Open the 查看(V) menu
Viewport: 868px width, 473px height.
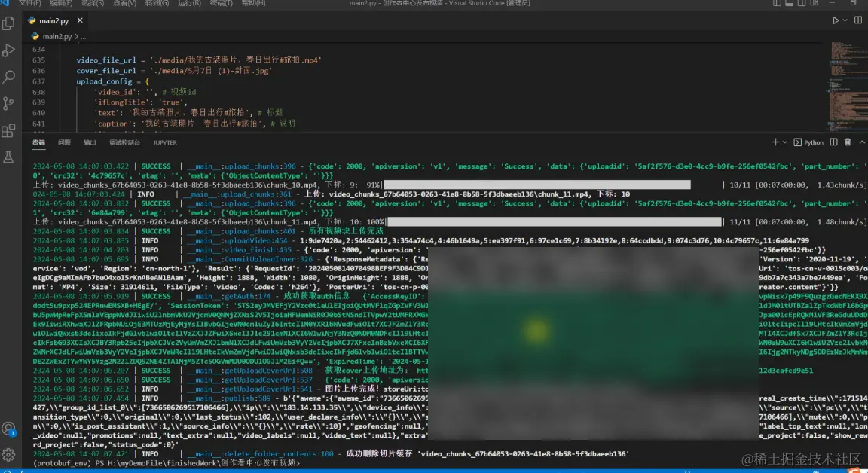(124, 3)
